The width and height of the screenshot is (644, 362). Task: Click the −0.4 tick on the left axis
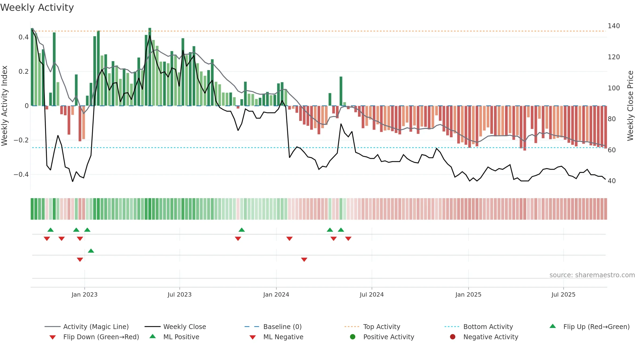point(21,174)
